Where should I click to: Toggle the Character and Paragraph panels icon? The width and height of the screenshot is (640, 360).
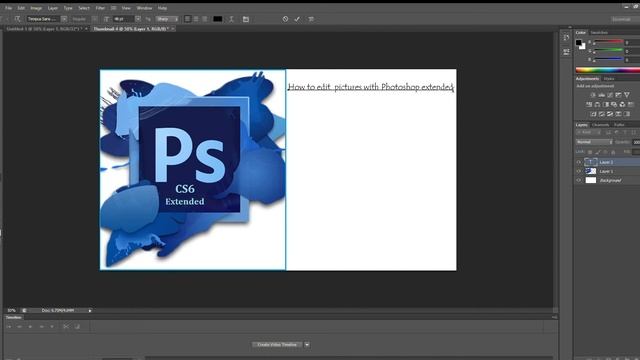(x=246, y=19)
